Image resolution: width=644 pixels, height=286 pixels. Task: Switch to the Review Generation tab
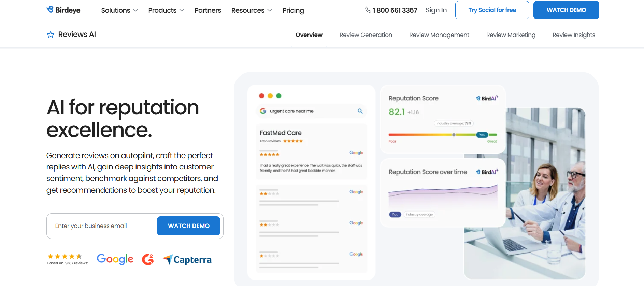point(366,35)
